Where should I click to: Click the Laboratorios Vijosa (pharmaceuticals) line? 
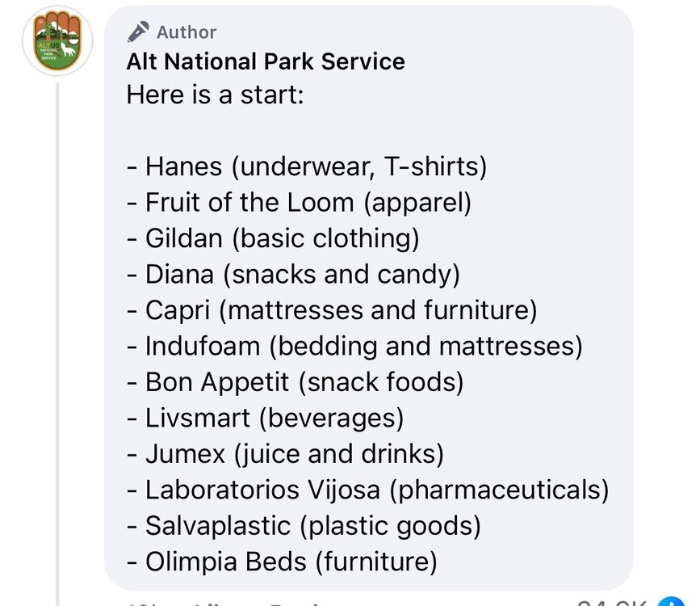pyautogui.click(x=367, y=489)
